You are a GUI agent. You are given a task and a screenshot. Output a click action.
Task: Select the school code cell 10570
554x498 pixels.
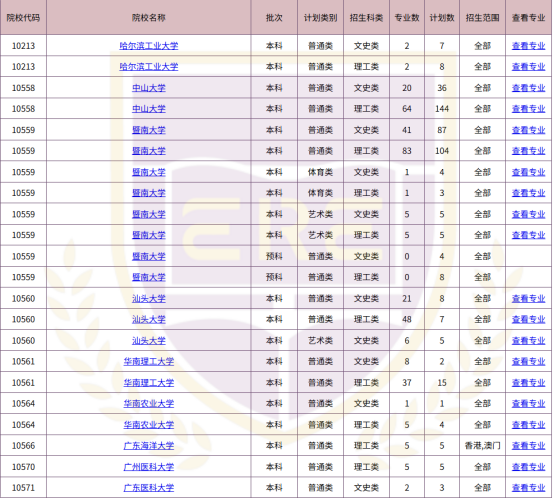tap(23, 467)
